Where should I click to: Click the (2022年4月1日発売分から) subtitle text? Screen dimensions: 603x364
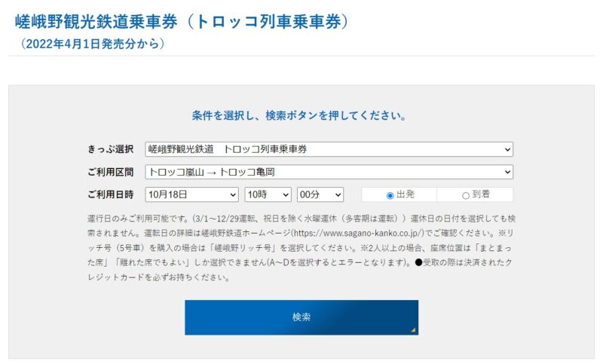pyautogui.click(x=92, y=44)
